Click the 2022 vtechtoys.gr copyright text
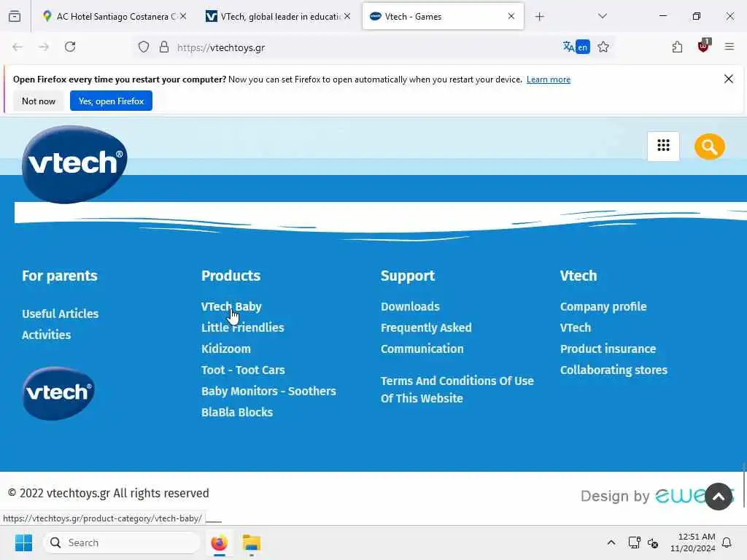Image resolution: width=747 pixels, height=560 pixels. tap(109, 493)
